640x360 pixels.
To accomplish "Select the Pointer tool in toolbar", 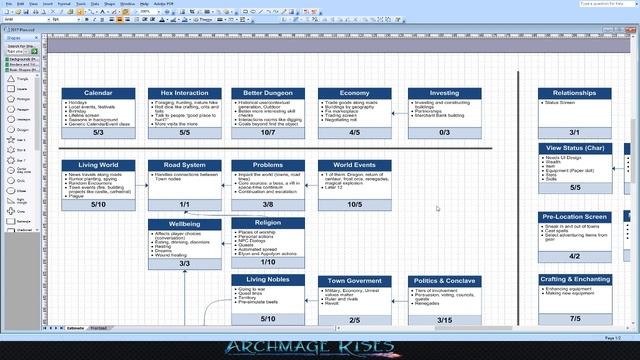I will [80, 12].
